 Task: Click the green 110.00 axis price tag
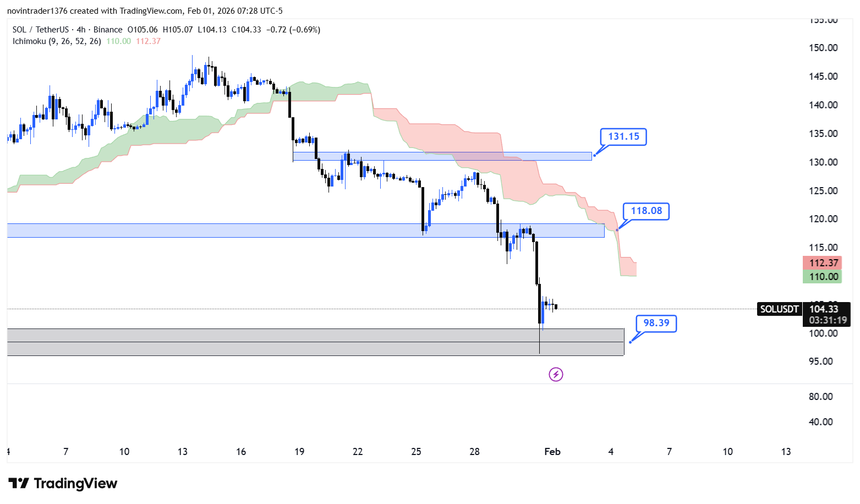[824, 277]
